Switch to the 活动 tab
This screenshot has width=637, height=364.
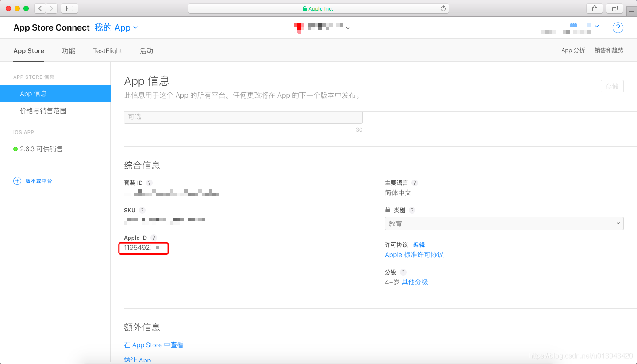point(146,51)
